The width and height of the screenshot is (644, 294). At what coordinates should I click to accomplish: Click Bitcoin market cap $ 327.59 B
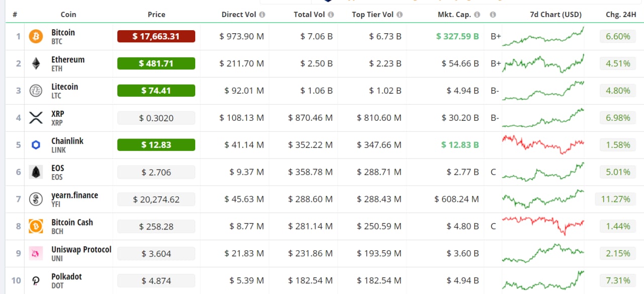(457, 36)
